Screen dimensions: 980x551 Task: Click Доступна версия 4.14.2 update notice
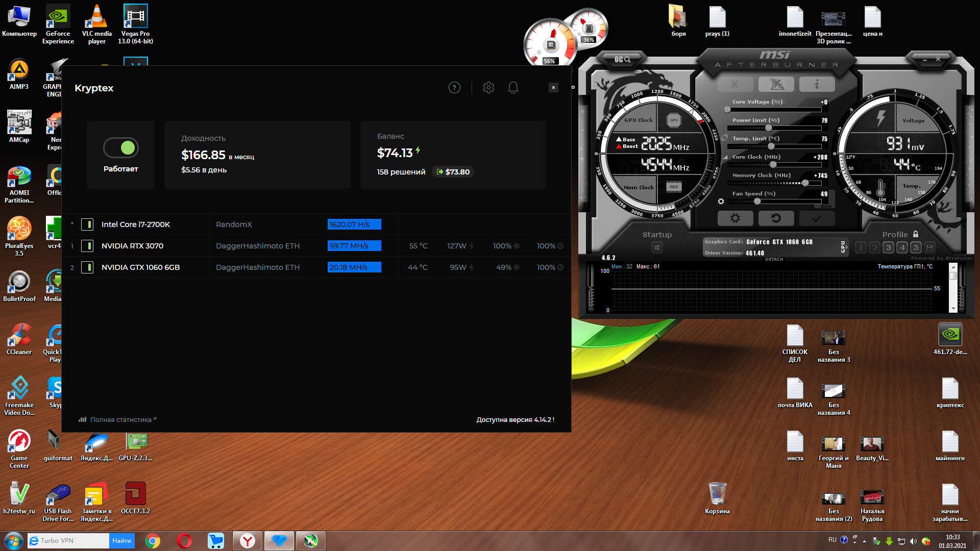pos(515,419)
